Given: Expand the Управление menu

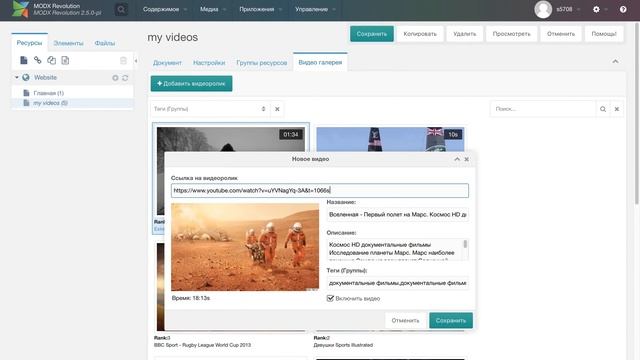Looking at the screenshot, I should pyautogui.click(x=315, y=9).
